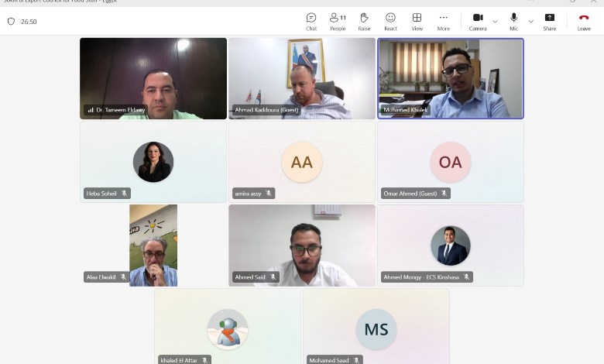Select Ahmad Kaddoura (Guest) video tile
Viewport: 604px width, 364px height.
(302, 78)
